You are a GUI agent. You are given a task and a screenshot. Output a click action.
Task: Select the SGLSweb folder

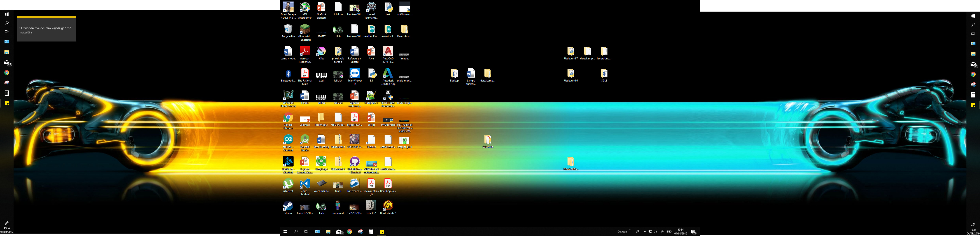(x=488, y=141)
